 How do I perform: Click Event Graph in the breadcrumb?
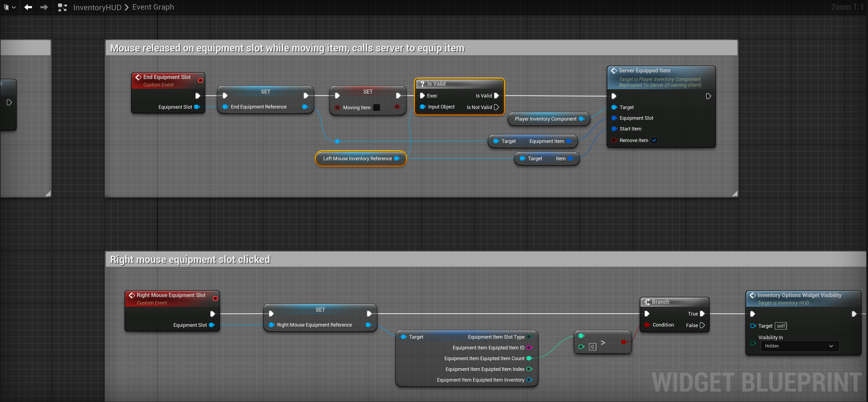(153, 7)
